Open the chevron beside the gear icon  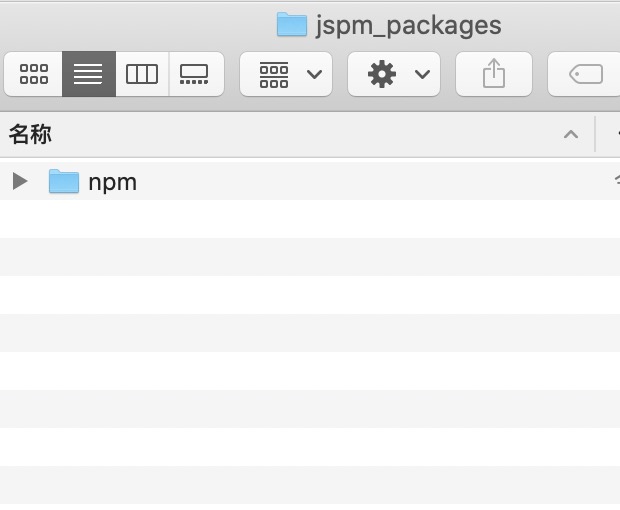point(422,74)
